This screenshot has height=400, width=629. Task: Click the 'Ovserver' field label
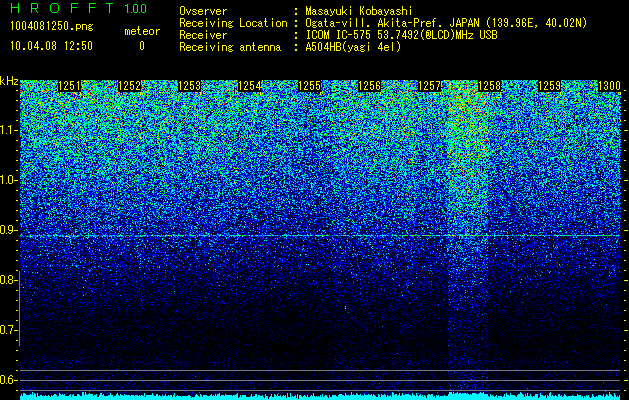(x=203, y=11)
